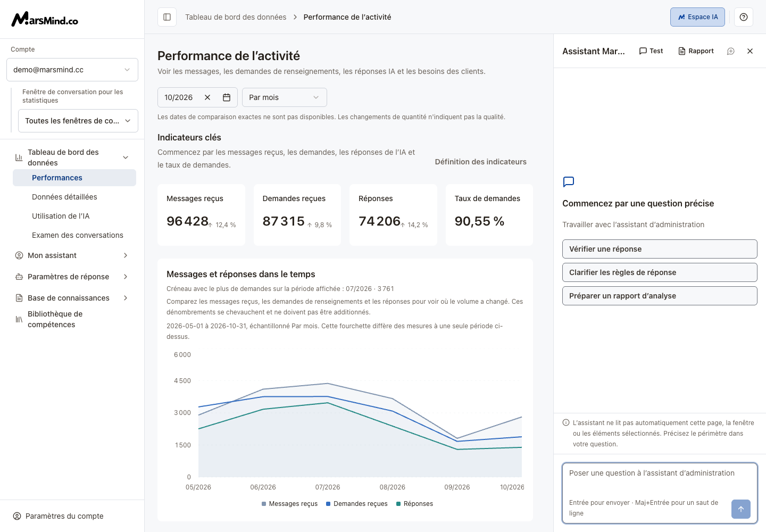This screenshot has height=532, width=766.
Task: Click the Mon assistant icon in sidebar
Action: click(19, 255)
